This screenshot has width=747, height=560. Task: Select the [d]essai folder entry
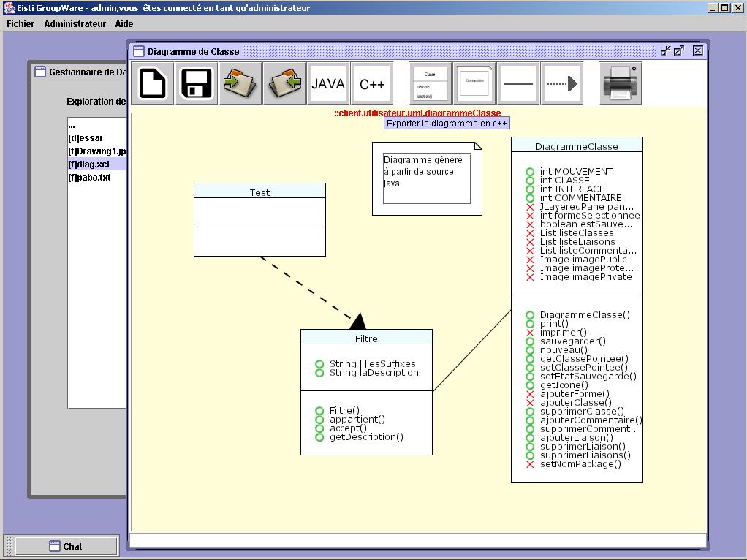[x=85, y=138]
